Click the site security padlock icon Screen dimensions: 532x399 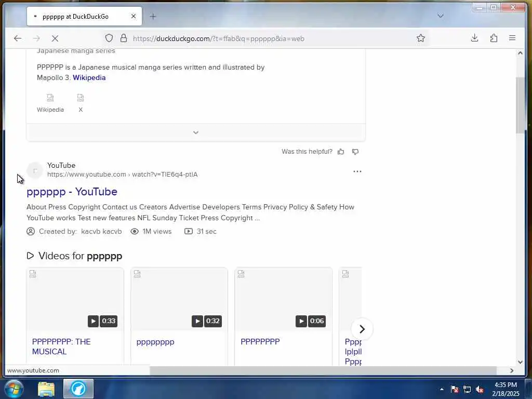click(124, 38)
